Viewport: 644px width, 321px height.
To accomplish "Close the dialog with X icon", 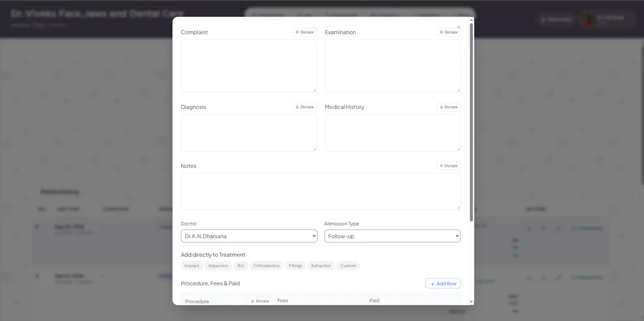I will coord(459,27).
